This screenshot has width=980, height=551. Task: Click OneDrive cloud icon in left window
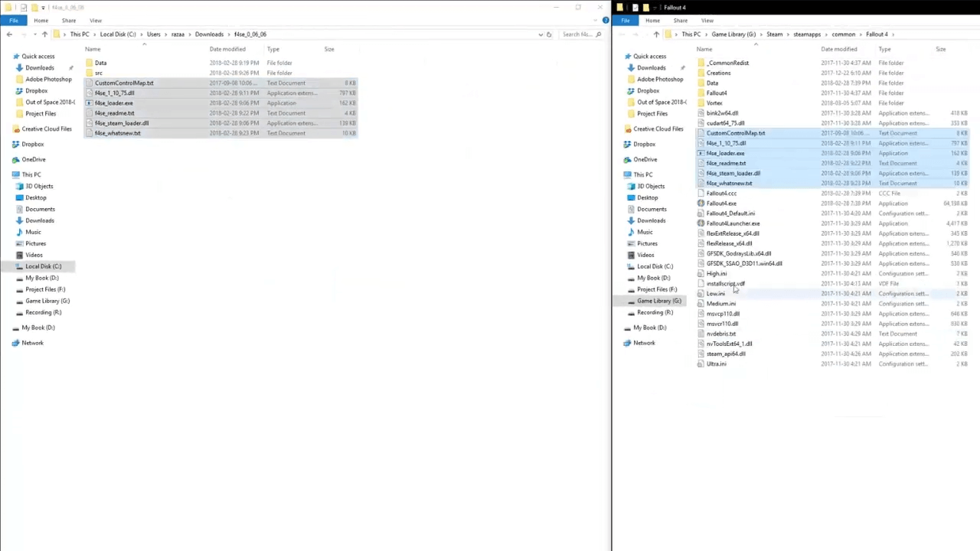tap(16, 159)
